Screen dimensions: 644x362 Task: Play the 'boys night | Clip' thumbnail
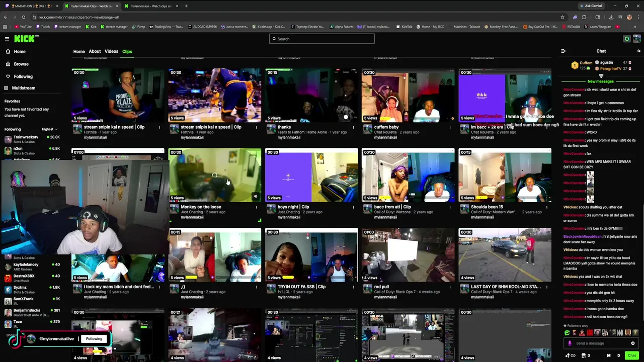click(x=311, y=175)
